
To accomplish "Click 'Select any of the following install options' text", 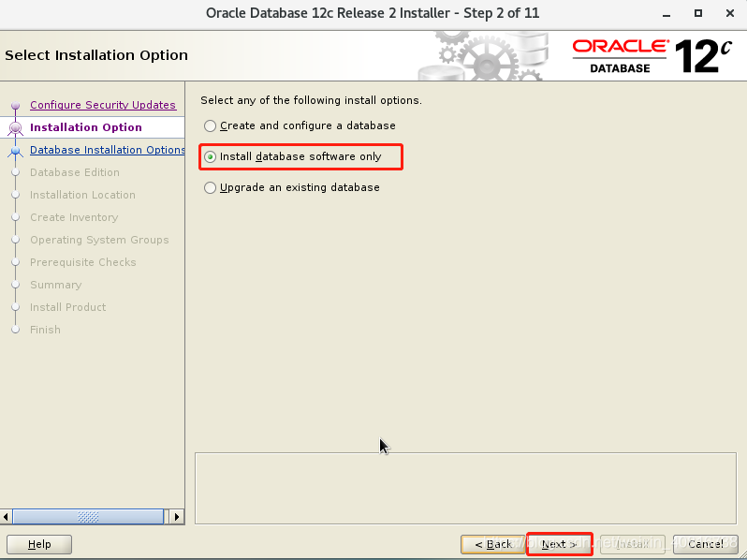I will 311,100.
